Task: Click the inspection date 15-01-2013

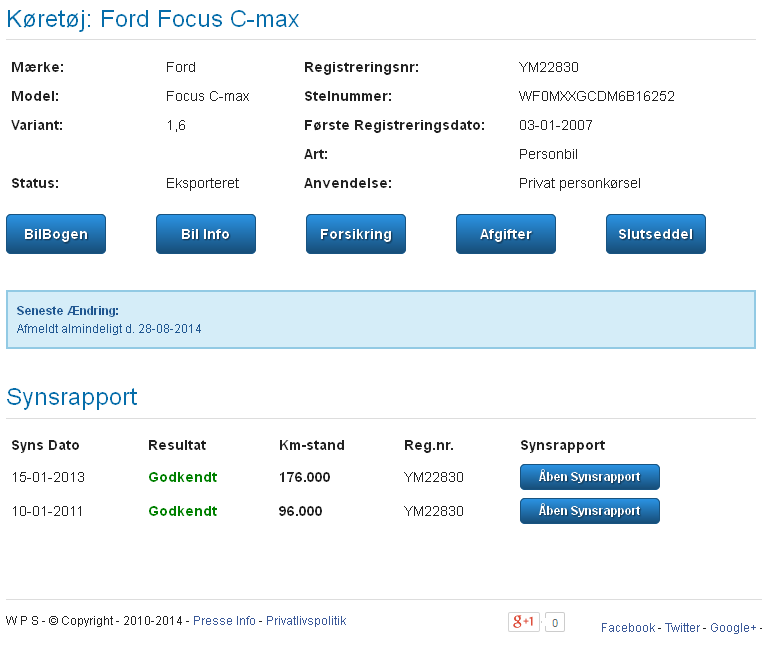Action: tap(48, 477)
